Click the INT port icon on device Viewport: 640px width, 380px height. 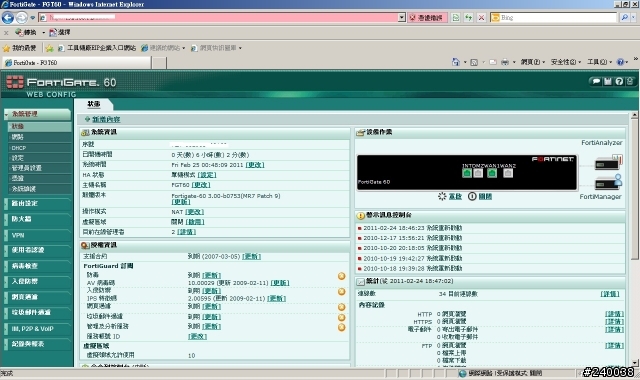[x=467, y=173]
